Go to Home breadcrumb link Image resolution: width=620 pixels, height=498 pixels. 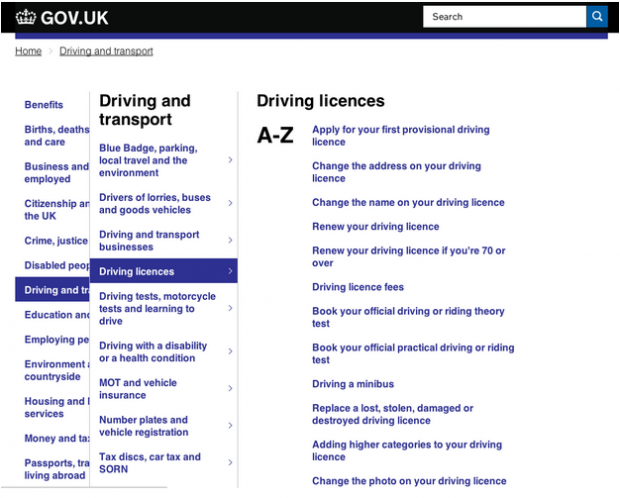coord(28,51)
